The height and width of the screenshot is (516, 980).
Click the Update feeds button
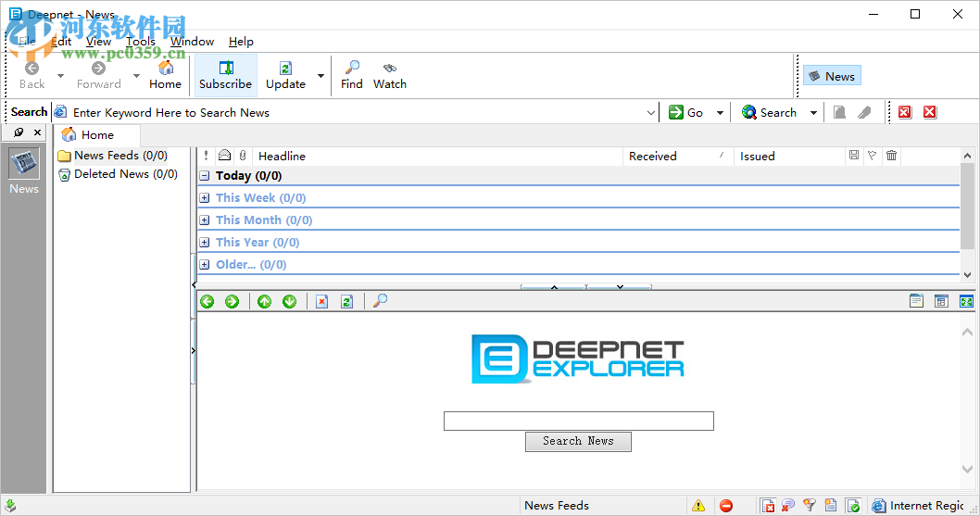pyautogui.click(x=285, y=75)
